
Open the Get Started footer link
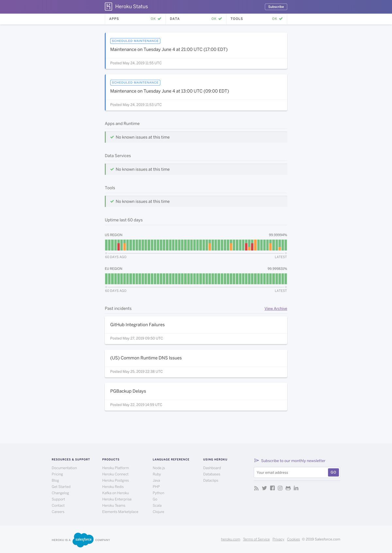61,487
